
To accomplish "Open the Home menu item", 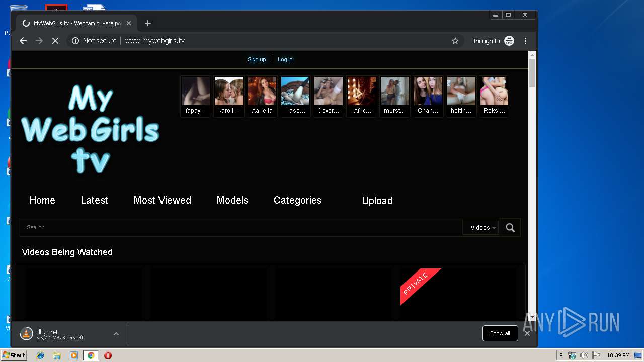I will [42, 200].
